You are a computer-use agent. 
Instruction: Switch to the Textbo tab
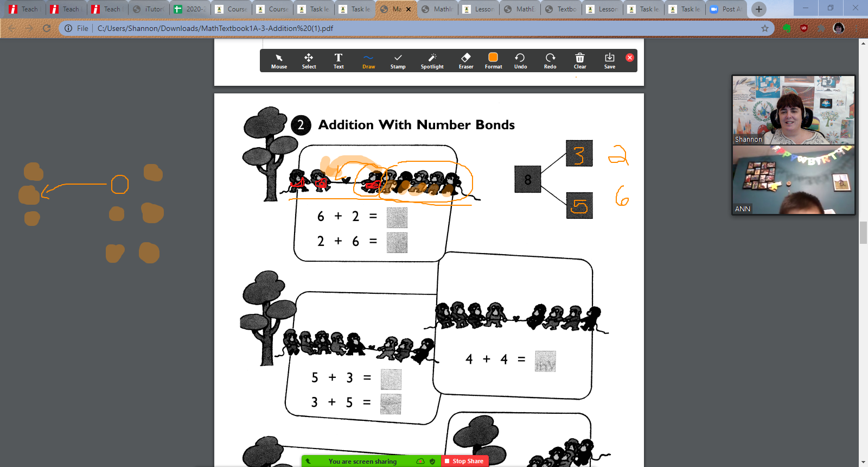click(561, 9)
